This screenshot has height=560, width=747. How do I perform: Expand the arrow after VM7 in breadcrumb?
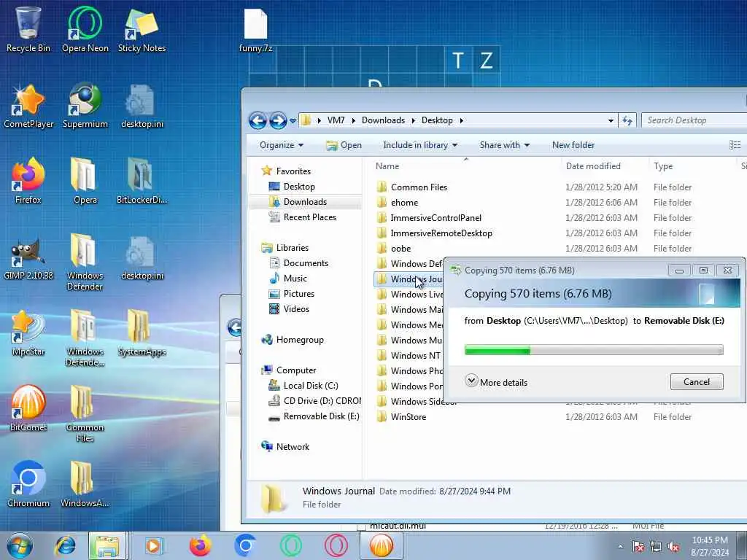click(354, 120)
